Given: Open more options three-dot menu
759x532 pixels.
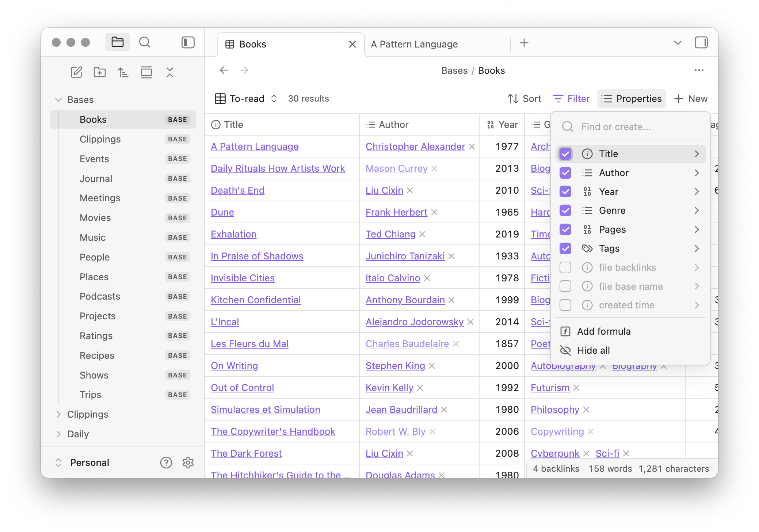Looking at the screenshot, I should click(699, 70).
